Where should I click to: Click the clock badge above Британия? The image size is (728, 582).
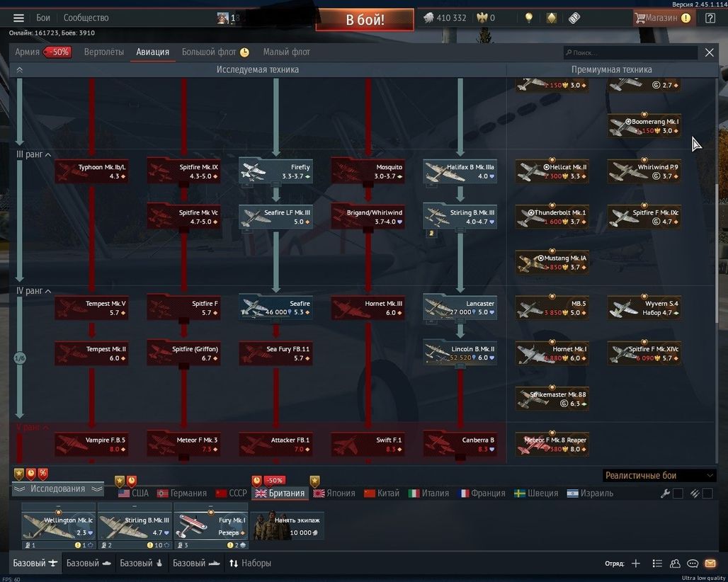pyautogui.click(x=256, y=480)
